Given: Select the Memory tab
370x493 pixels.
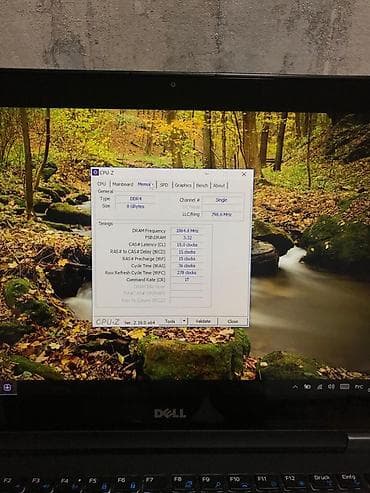Looking at the screenshot, I should pyautogui.click(x=145, y=184).
